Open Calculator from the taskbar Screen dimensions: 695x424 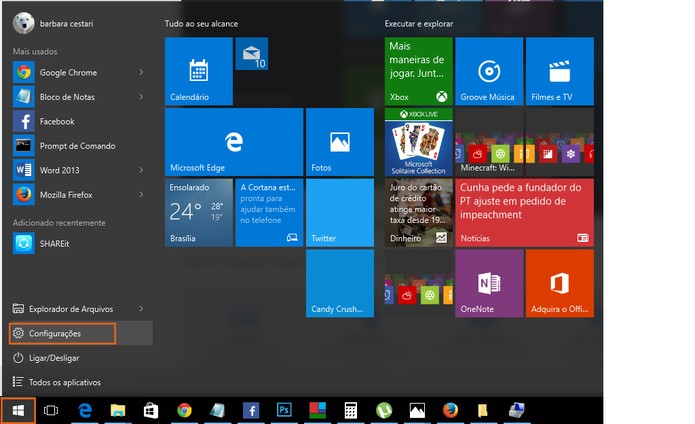click(x=351, y=411)
